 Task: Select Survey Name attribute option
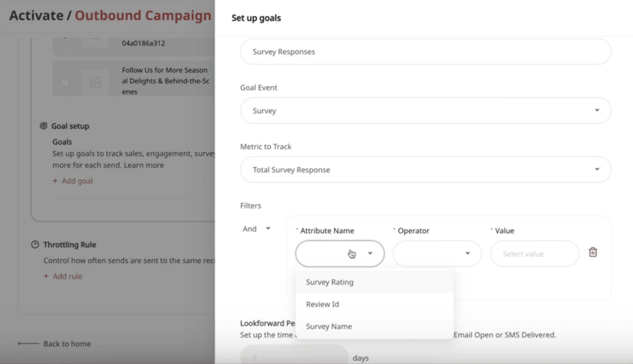pos(329,326)
